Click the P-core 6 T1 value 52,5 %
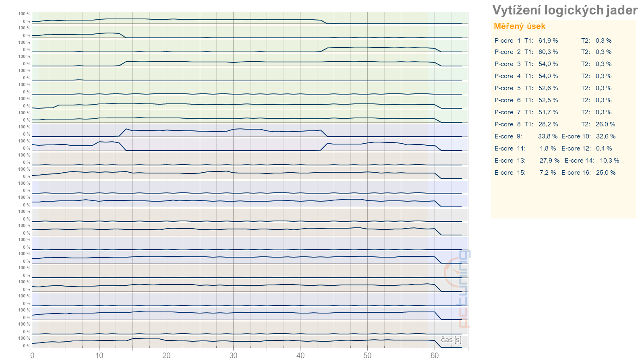 click(x=548, y=100)
